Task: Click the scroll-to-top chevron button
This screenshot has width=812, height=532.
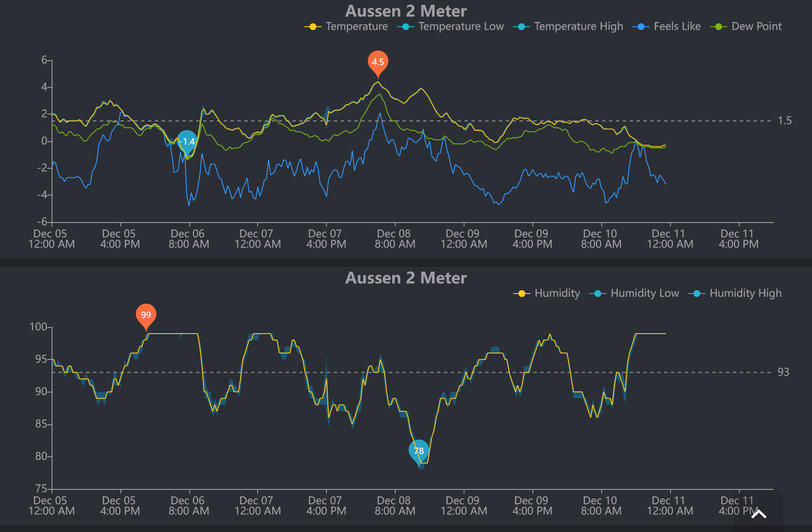Action: coord(759,513)
